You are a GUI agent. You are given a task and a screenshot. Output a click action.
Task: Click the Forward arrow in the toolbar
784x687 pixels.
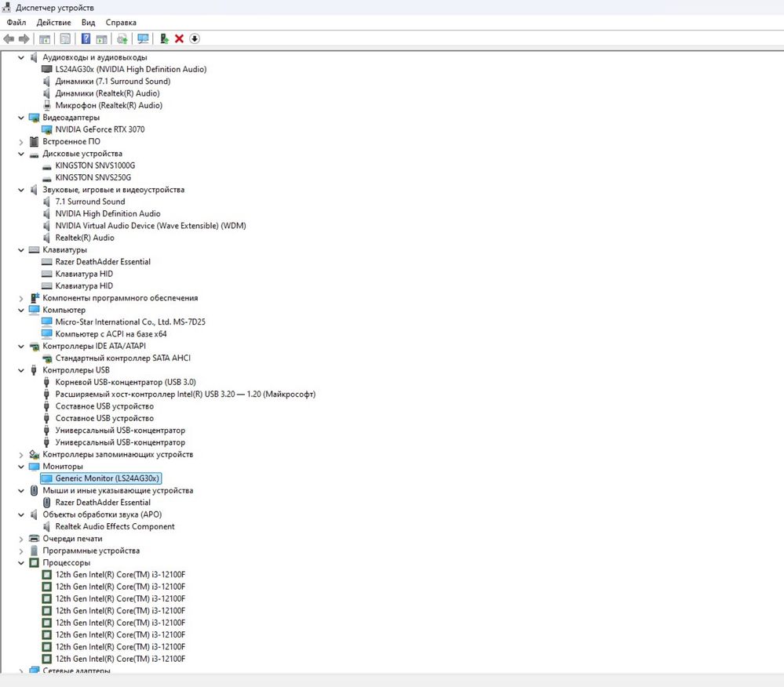pyautogui.click(x=24, y=38)
